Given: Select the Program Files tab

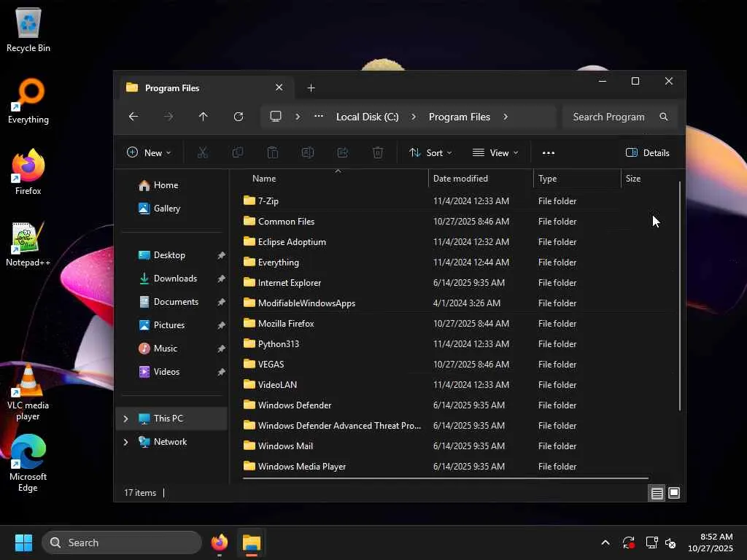Looking at the screenshot, I should (x=206, y=88).
